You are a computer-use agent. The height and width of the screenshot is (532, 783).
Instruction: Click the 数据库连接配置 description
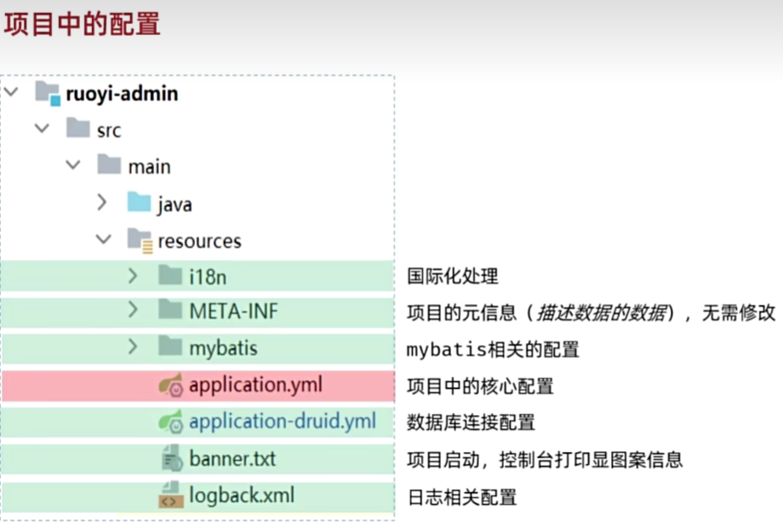(471, 422)
